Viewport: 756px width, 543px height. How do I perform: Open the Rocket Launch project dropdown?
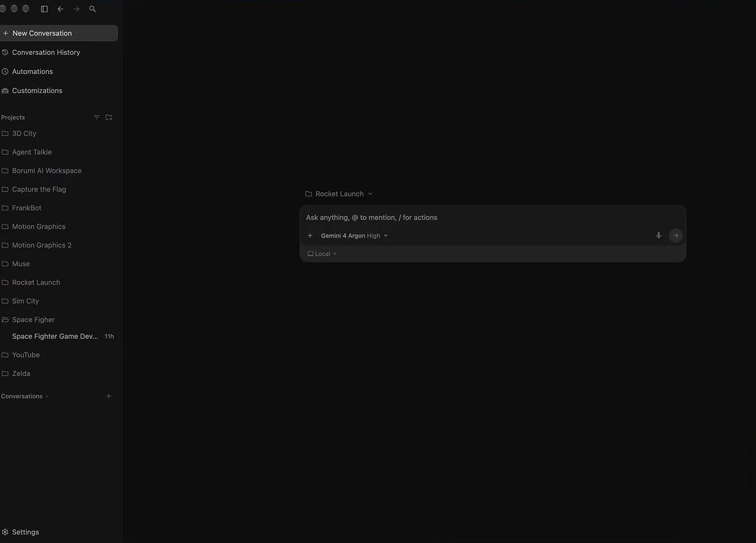click(x=339, y=194)
